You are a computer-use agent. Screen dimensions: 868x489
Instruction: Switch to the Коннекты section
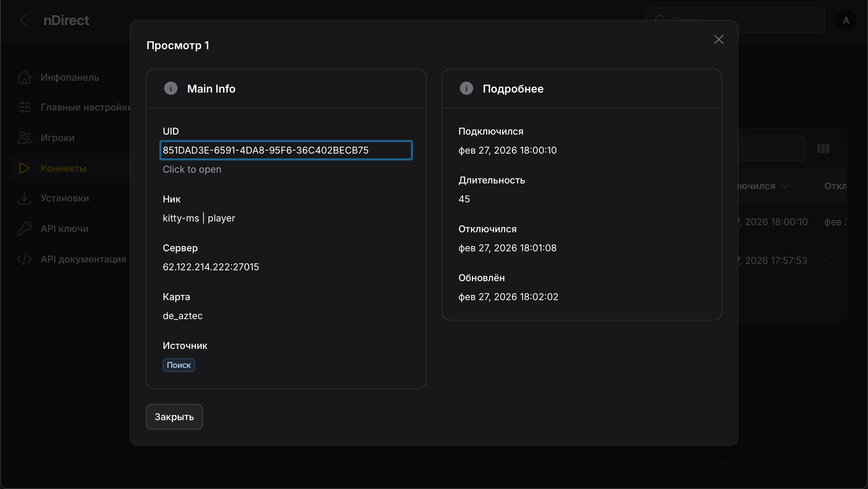pos(63,168)
